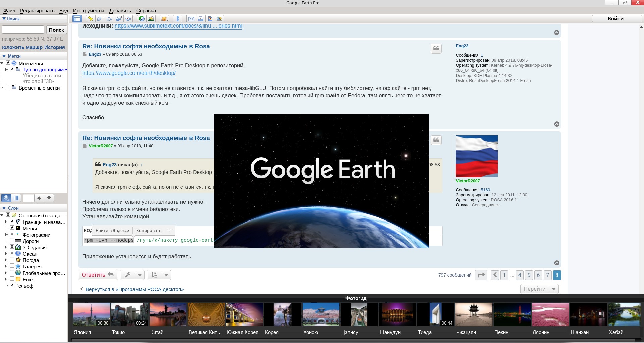Viewport: 644px width, 343px height.
Task: Select the Add Polygon tool
Action: (100, 19)
